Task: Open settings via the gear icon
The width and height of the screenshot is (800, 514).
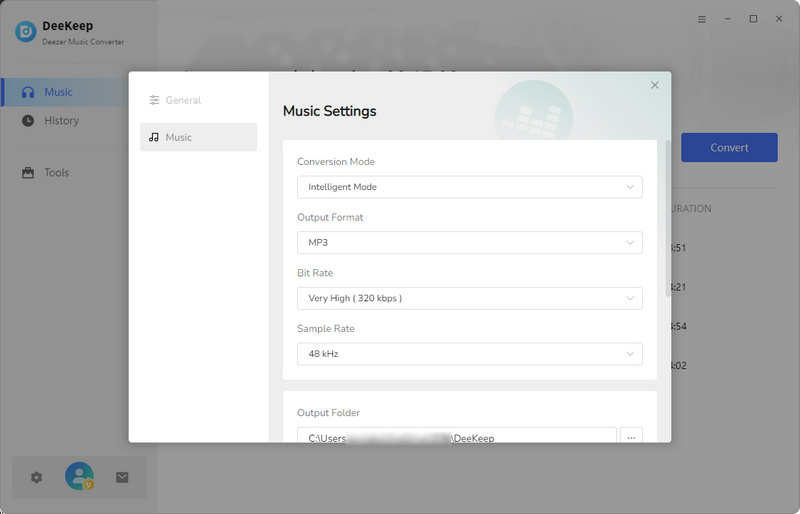Action: (36, 477)
